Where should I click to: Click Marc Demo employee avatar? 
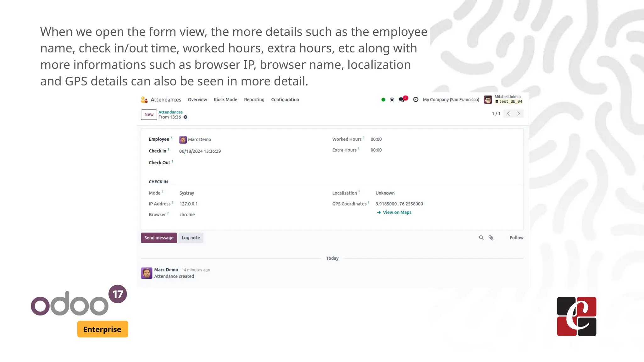(183, 140)
